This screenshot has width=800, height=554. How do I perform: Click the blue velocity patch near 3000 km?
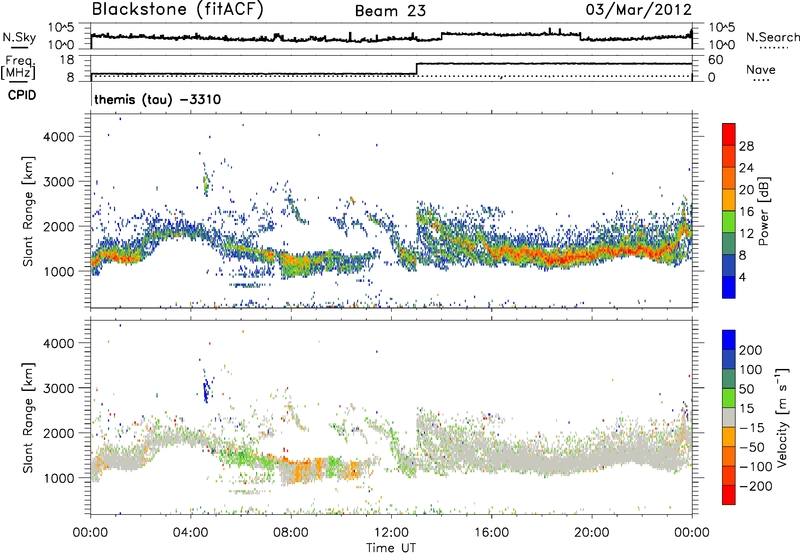pos(206,391)
